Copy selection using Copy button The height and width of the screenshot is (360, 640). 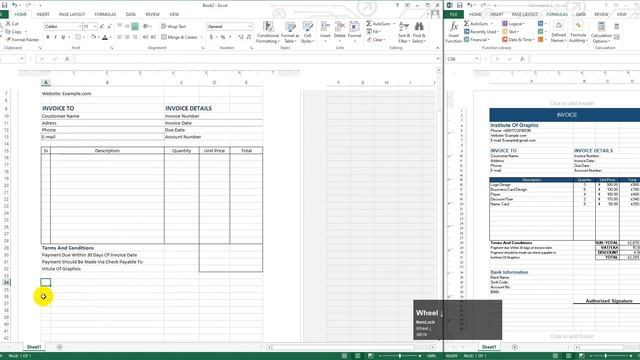coord(13,31)
